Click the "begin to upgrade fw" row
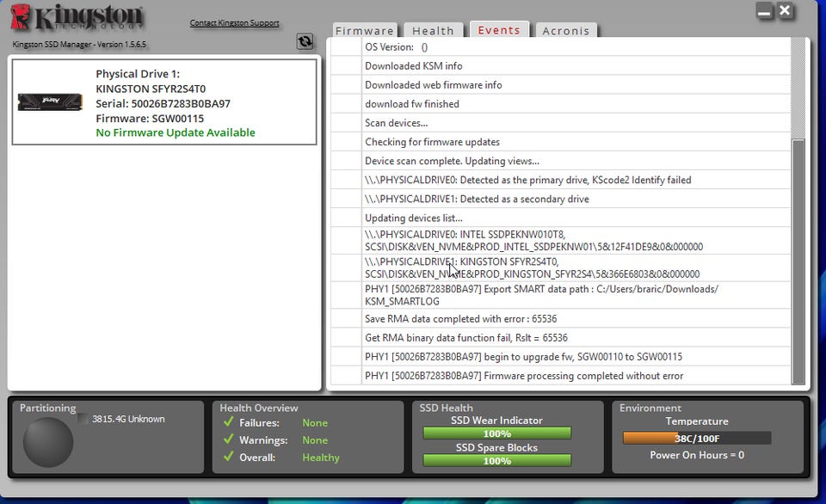826x504 pixels. coord(560,357)
